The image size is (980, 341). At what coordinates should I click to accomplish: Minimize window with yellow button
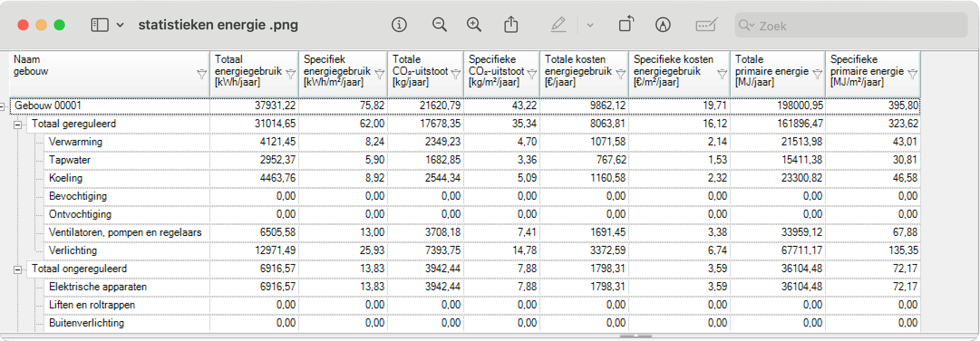41,25
